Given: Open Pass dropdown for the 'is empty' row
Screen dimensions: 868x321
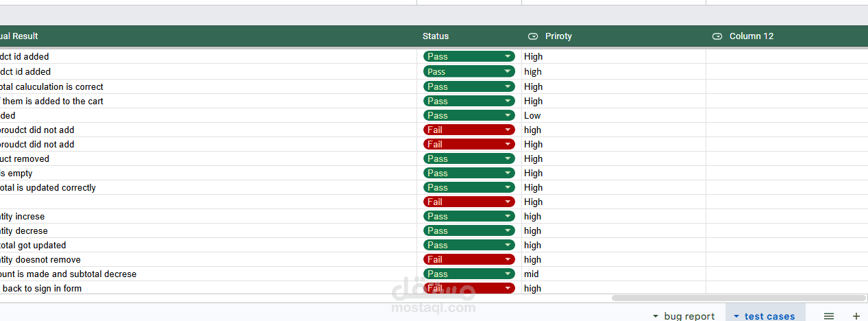Looking at the screenshot, I should [x=508, y=173].
